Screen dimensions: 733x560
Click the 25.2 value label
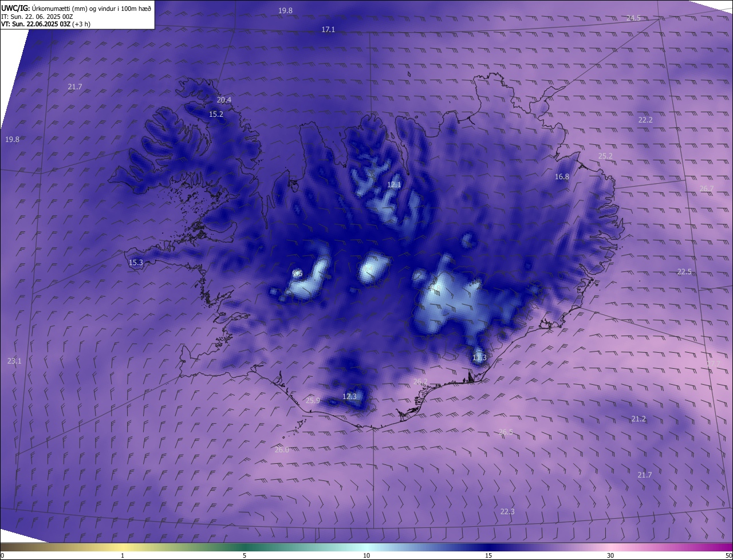coord(605,156)
